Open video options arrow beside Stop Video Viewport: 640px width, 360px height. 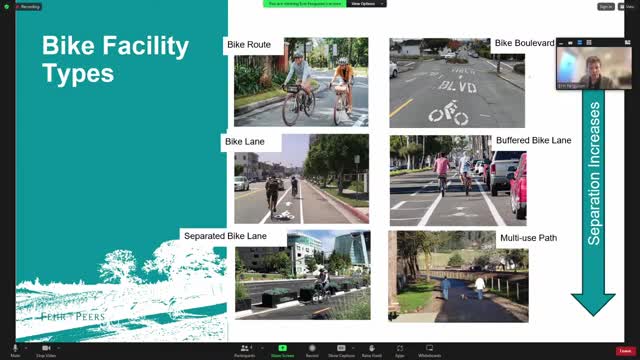coord(59,348)
